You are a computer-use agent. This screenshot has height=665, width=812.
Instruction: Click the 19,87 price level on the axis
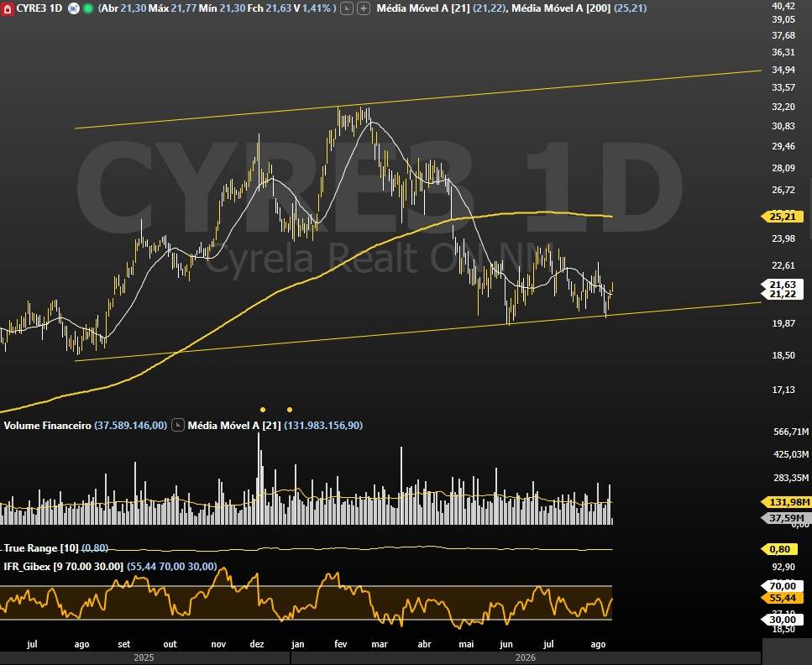[783, 323]
